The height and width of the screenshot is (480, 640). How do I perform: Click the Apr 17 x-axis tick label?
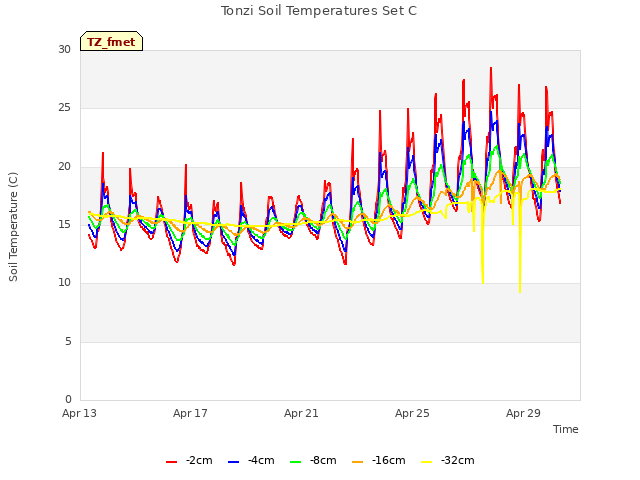(x=190, y=413)
